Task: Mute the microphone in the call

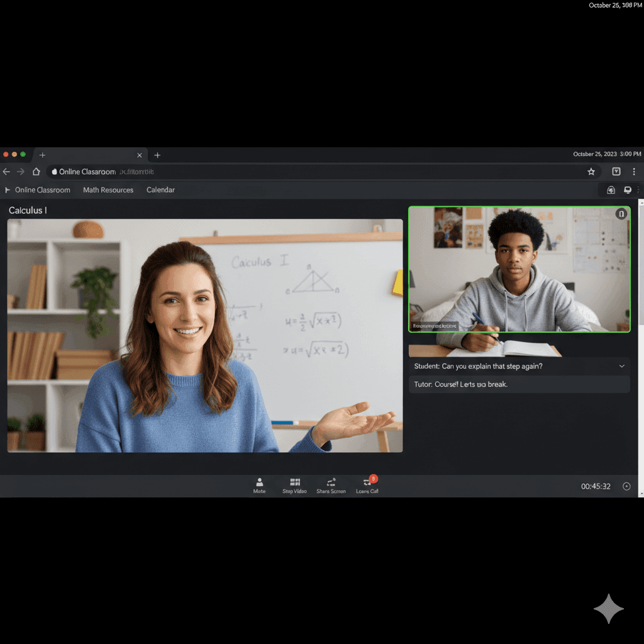Action: [259, 485]
